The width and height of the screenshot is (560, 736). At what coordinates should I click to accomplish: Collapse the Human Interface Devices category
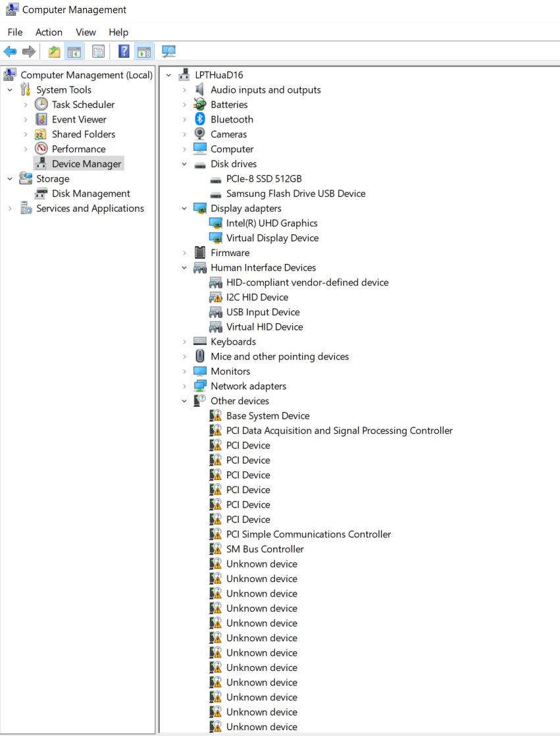click(184, 267)
